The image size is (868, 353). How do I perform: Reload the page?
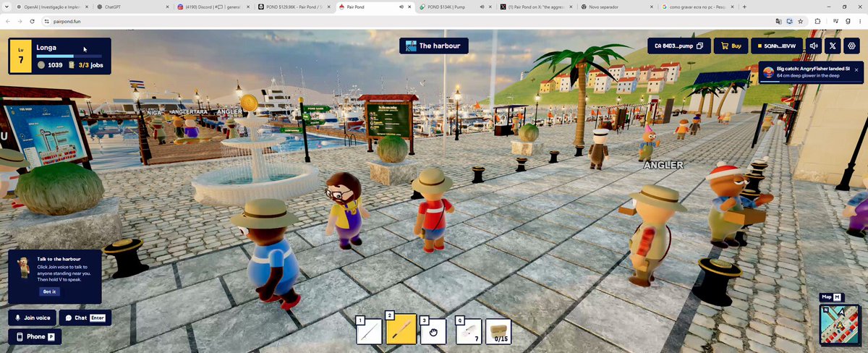point(33,21)
